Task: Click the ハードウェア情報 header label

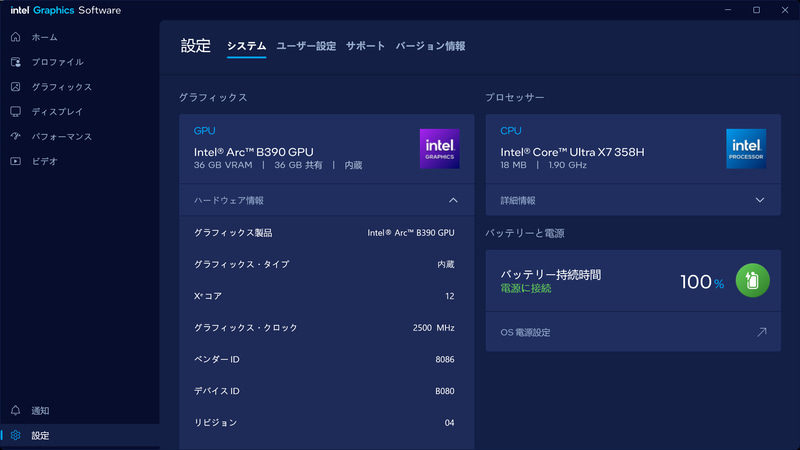Action: [229, 201]
